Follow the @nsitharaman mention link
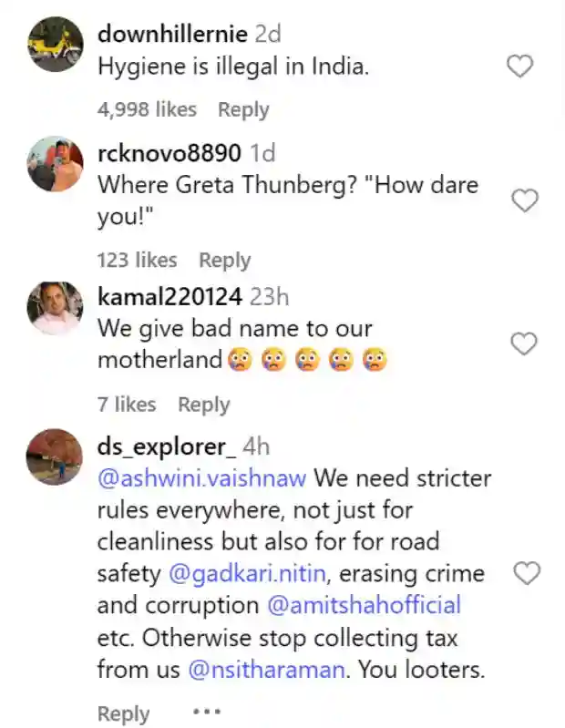Viewport: 565px width, 728px height. click(x=267, y=670)
